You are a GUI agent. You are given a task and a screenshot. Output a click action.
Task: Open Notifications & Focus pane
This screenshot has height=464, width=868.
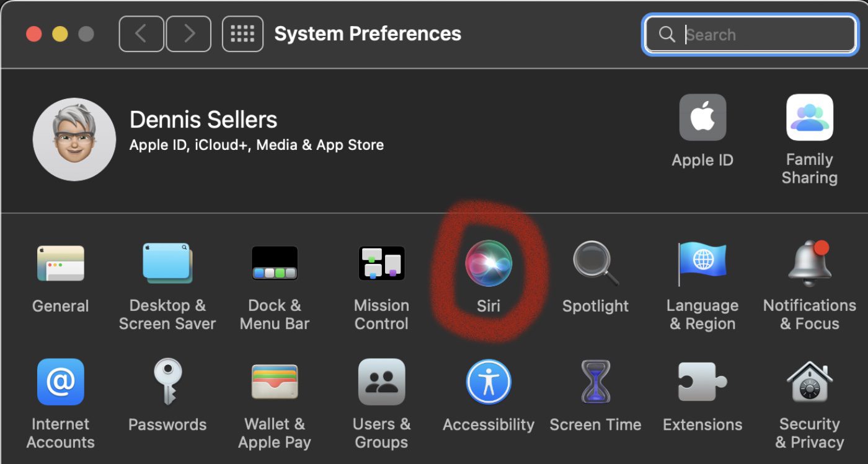pyautogui.click(x=809, y=263)
